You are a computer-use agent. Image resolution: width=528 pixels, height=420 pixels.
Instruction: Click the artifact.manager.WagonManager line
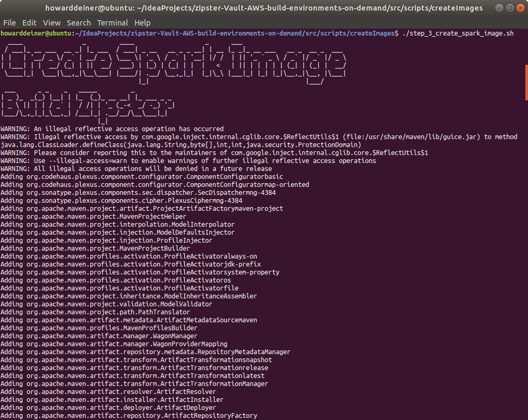point(99,336)
